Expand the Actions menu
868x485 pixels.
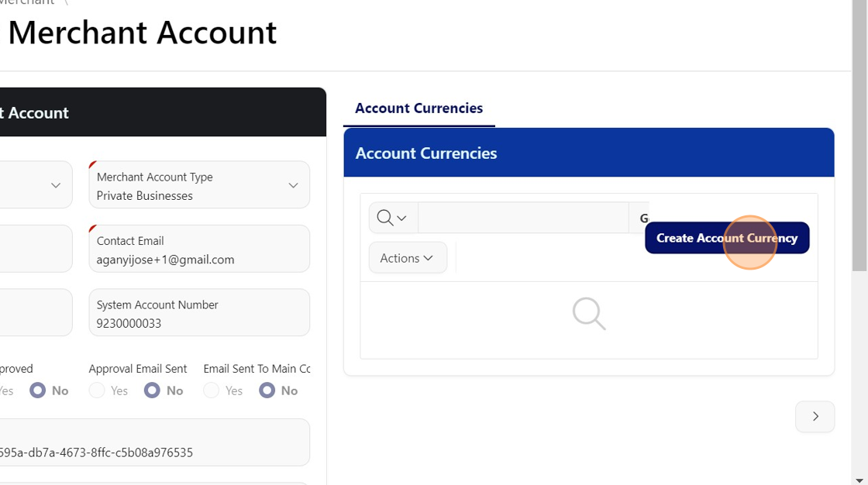point(408,258)
